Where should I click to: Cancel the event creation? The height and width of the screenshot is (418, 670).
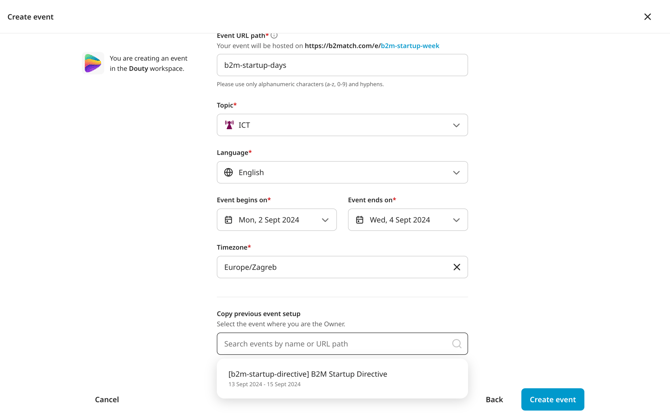[107, 400]
